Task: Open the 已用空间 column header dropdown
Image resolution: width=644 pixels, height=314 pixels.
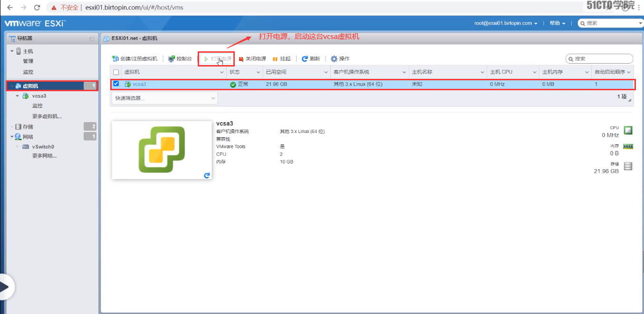Action: (326, 72)
